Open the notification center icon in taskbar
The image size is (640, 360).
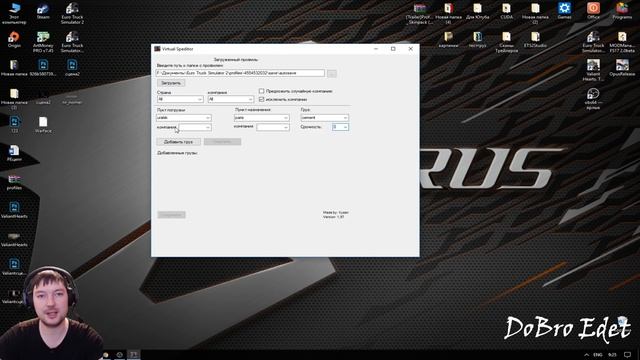click(628, 355)
